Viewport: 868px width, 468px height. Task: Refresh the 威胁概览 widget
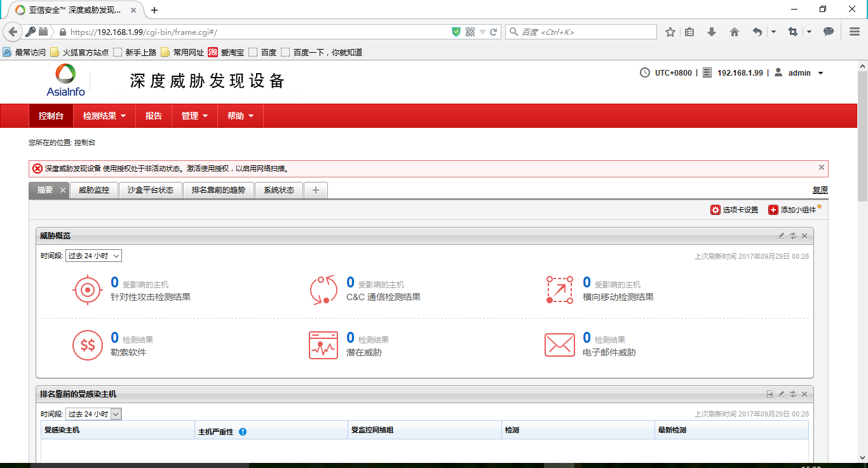793,236
